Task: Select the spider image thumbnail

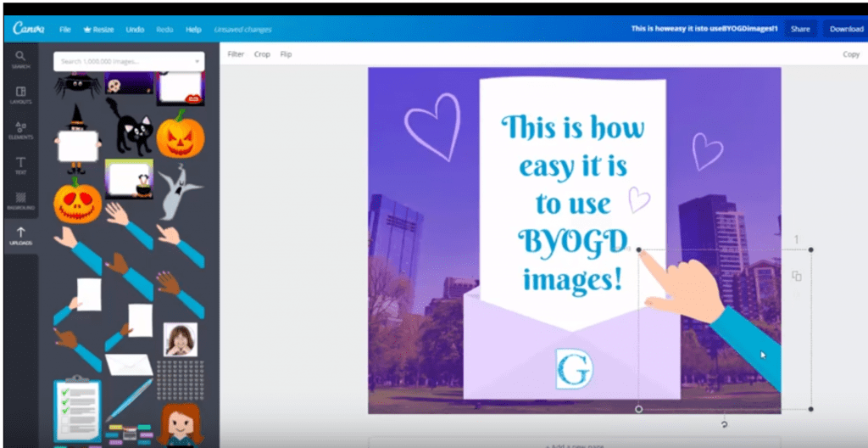Action: [x=77, y=84]
